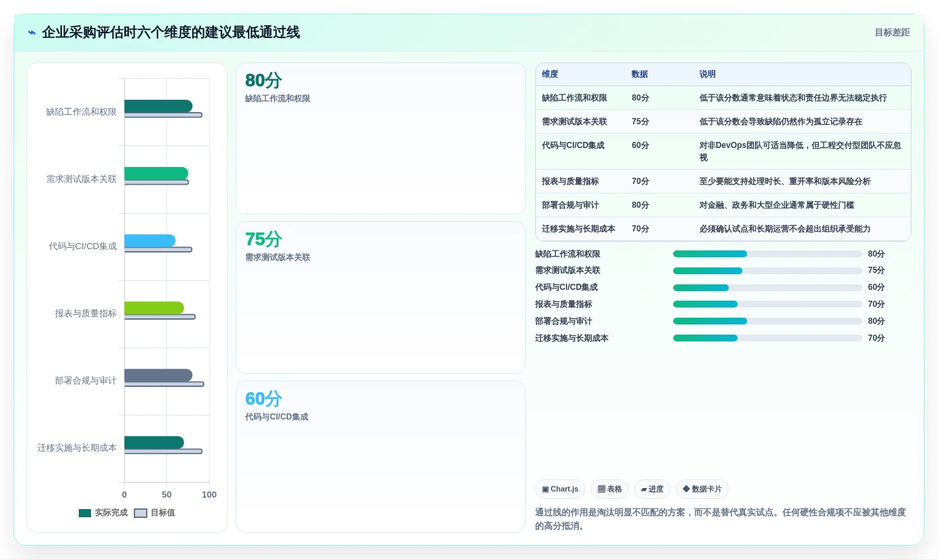Image resolution: width=938 pixels, height=560 pixels.
Task: Click the chart axis label 部署合规与审计
Action: (x=86, y=381)
